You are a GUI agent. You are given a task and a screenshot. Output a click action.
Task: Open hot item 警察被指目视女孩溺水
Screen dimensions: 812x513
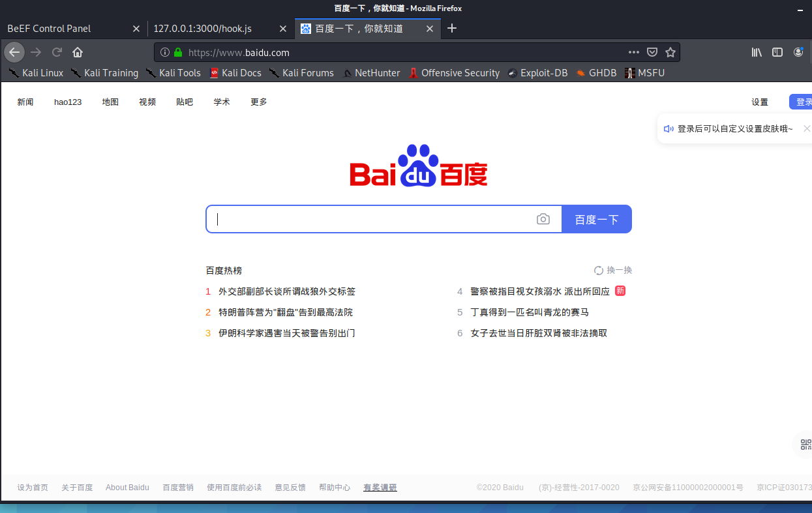[x=540, y=291]
